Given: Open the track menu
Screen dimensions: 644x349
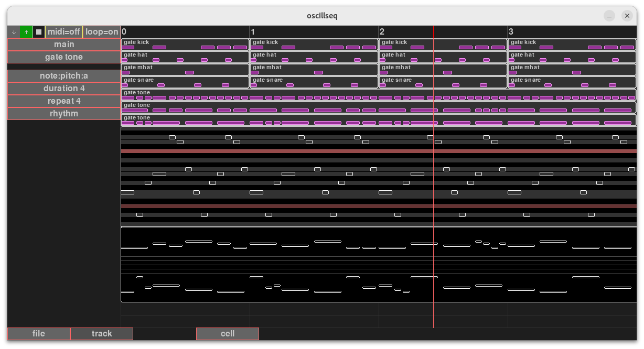Looking at the screenshot, I should click(x=102, y=334).
